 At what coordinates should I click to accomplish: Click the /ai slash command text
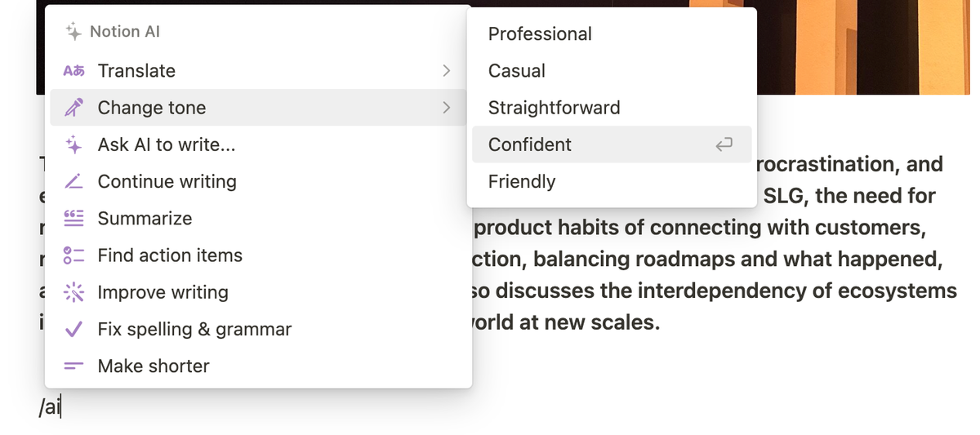tap(50, 408)
